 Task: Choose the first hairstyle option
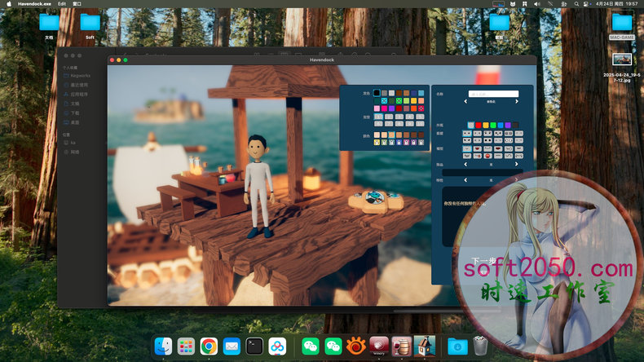click(377, 117)
